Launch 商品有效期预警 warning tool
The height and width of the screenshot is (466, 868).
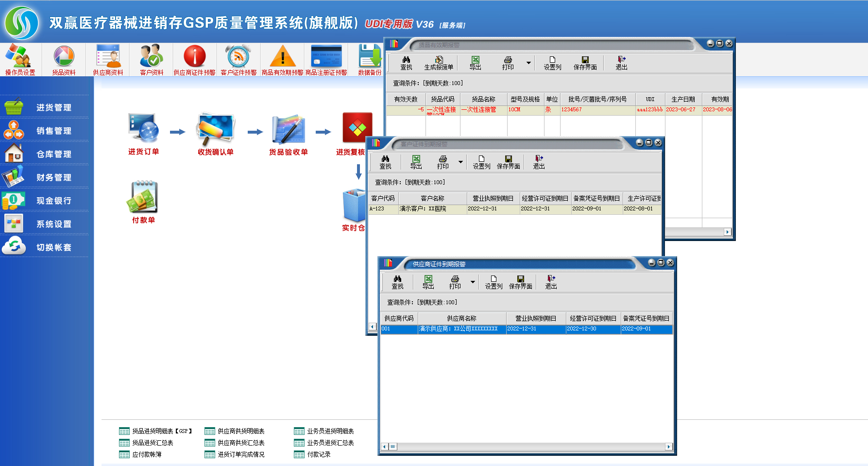click(282, 59)
